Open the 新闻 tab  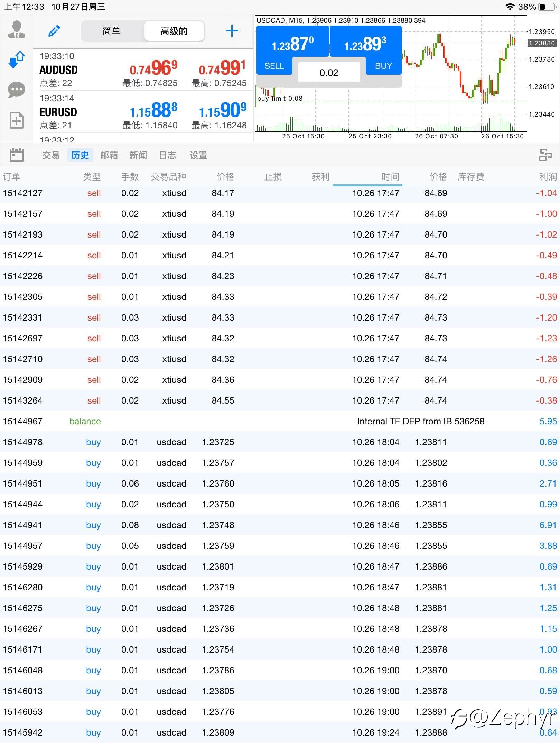(x=138, y=155)
